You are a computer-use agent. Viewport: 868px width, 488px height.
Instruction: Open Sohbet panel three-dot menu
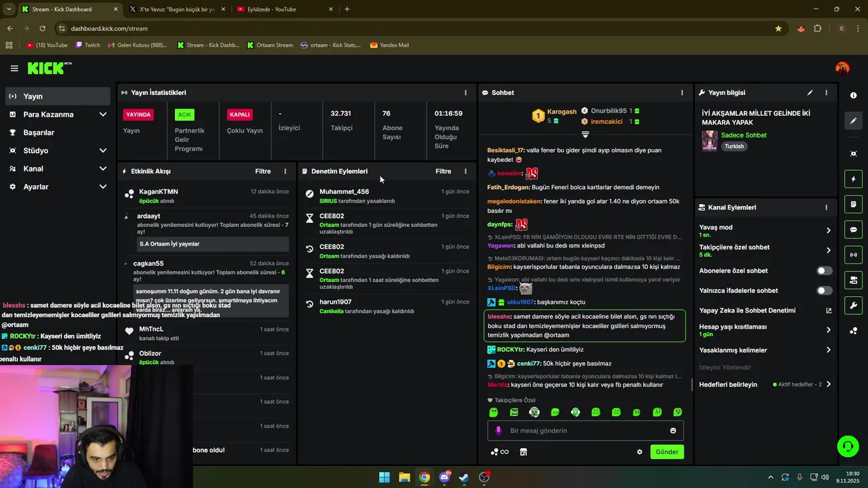pyautogui.click(x=682, y=93)
